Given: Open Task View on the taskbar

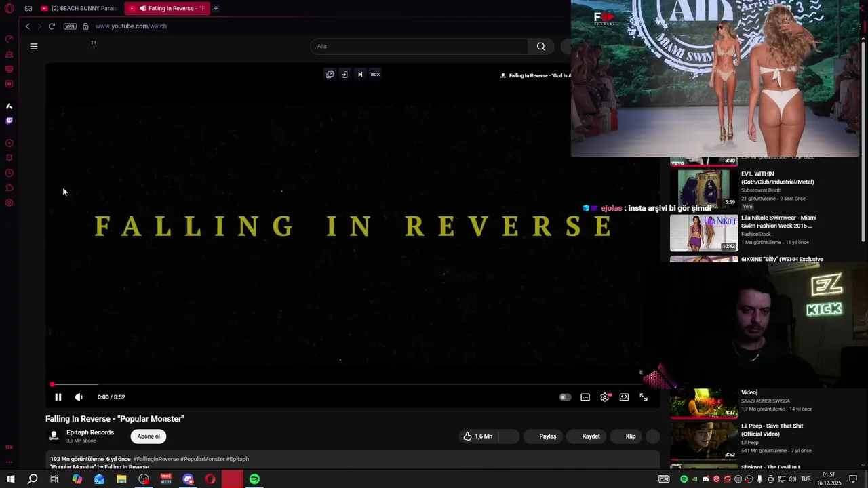Looking at the screenshot, I should pos(54,479).
